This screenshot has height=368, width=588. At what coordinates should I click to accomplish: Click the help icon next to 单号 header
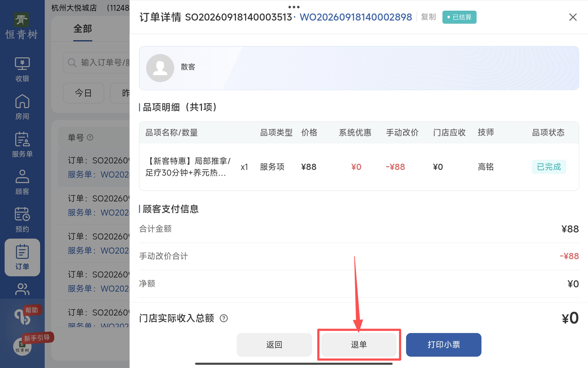[x=90, y=137]
